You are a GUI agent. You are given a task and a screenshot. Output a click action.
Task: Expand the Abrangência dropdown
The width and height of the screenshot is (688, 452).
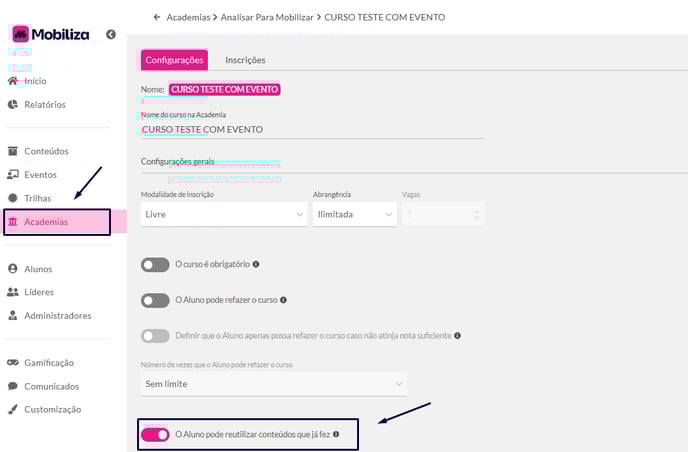(355, 214)
